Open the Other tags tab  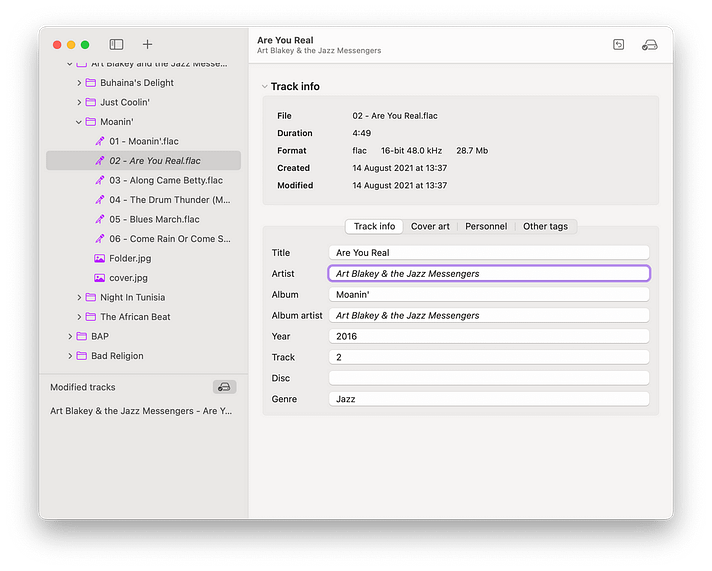coord(545,226)
